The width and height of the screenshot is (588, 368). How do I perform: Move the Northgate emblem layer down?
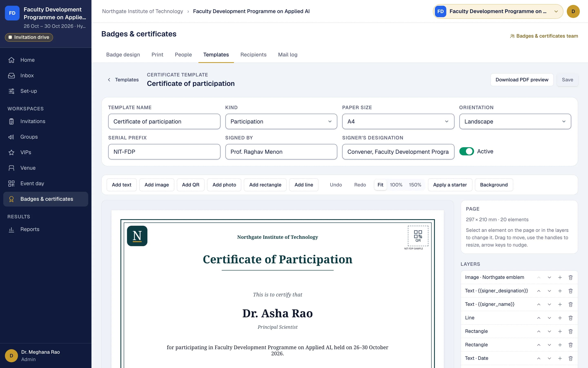tap(549, 277)
